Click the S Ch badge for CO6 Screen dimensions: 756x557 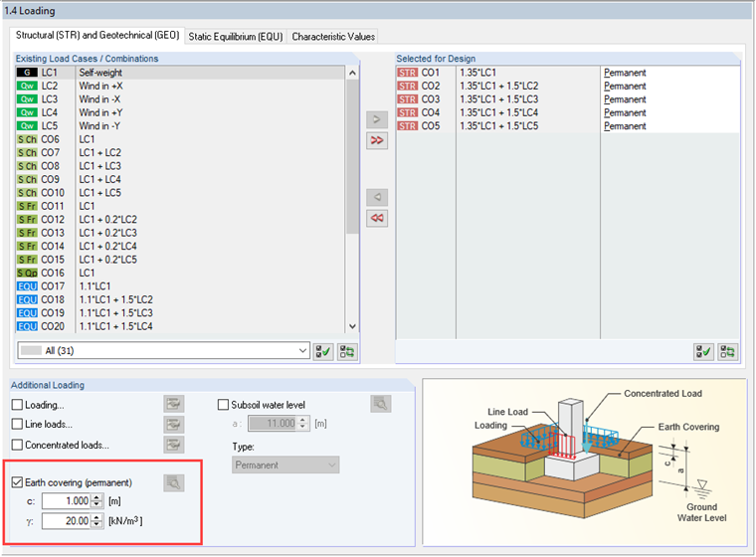pyautogui.click(x=27, y=139)
